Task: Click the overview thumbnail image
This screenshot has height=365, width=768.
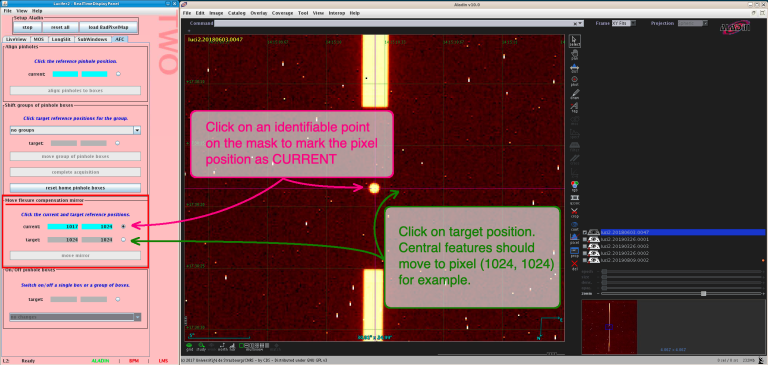Action: 609,327
